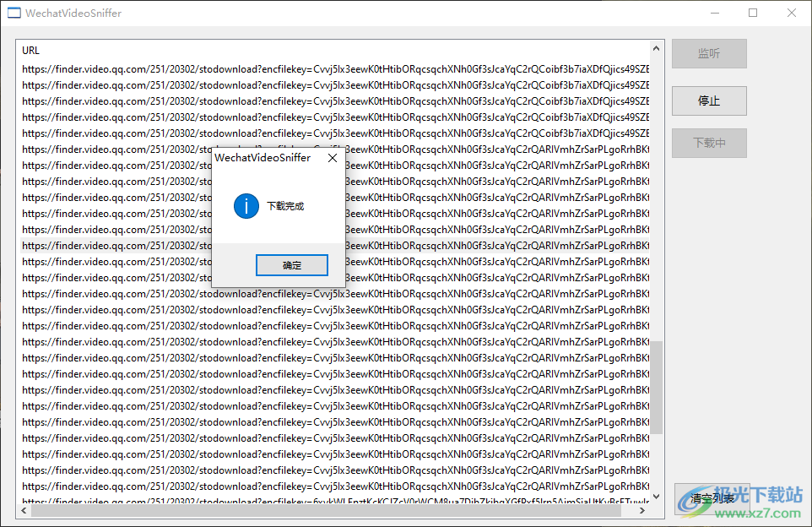The image size is (812, 527).
Task: Click the WechatVideoSniffer app icon in title bar
Action: click(14, 13)
